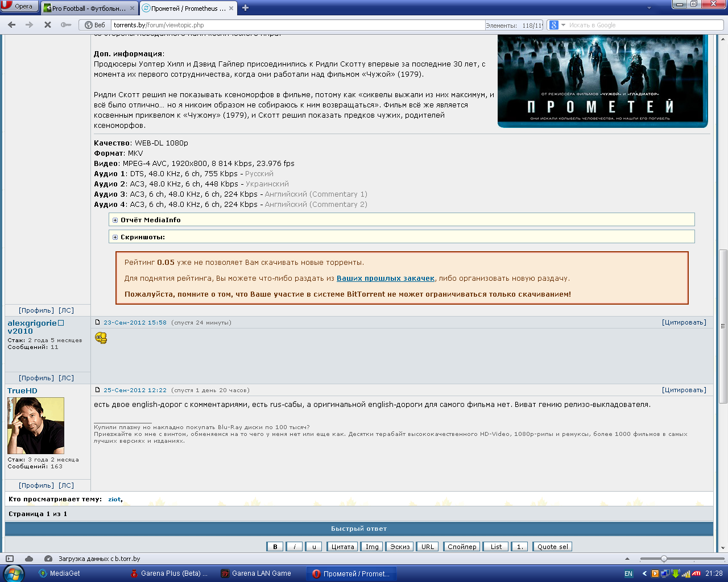Click the page vertical scrollbar thumb
This screenshot has width=728, height=582.
(723, 326)
